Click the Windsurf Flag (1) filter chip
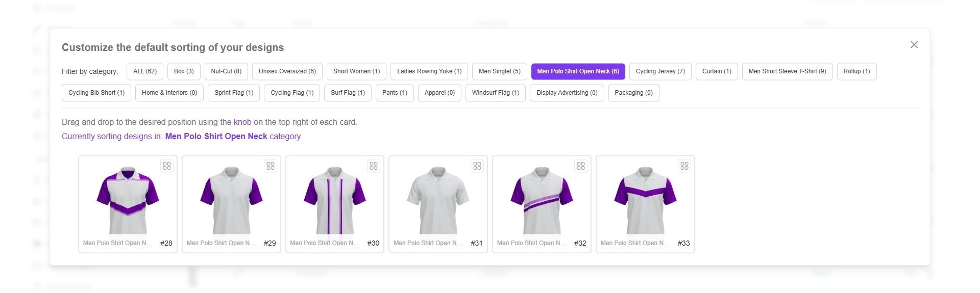Image resolution: width=980 pixels, height=293 pixels. [x=495, y=93]
